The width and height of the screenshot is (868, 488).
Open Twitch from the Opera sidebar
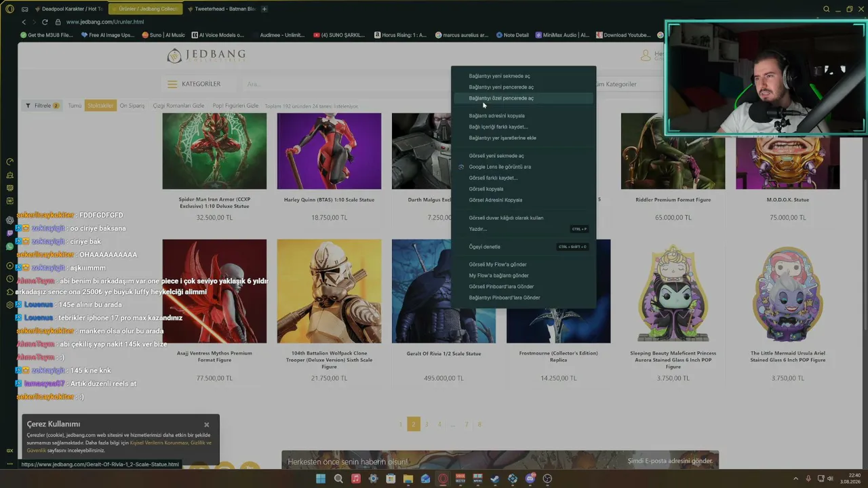point(9,233)
